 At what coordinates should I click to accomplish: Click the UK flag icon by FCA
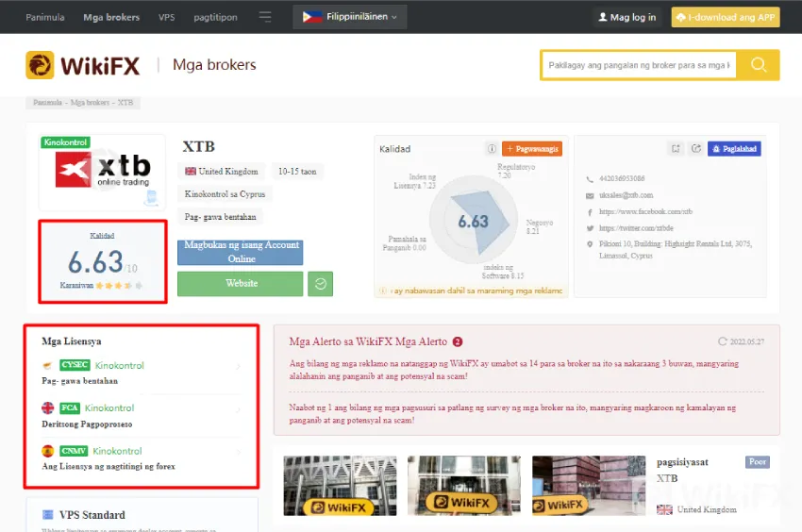coord(47,408)
